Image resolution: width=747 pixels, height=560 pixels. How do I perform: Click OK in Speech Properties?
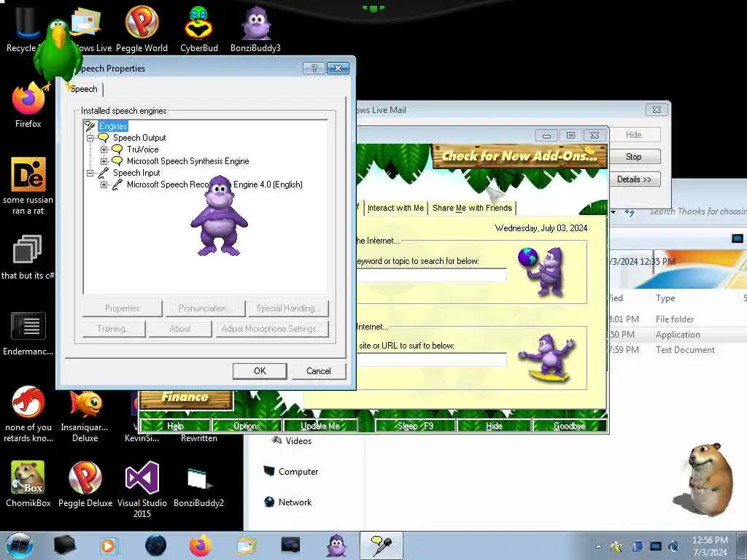tap(260, 371)
